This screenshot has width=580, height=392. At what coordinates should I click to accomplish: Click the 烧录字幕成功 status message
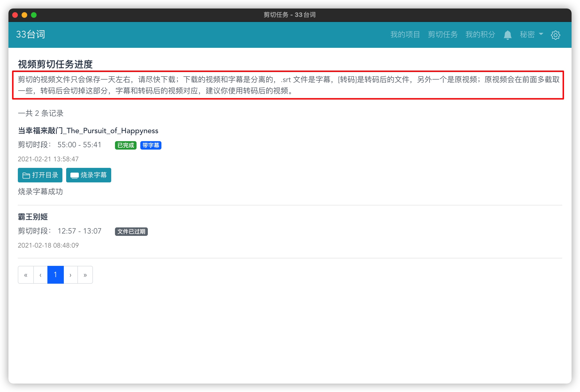click(40, 192)
